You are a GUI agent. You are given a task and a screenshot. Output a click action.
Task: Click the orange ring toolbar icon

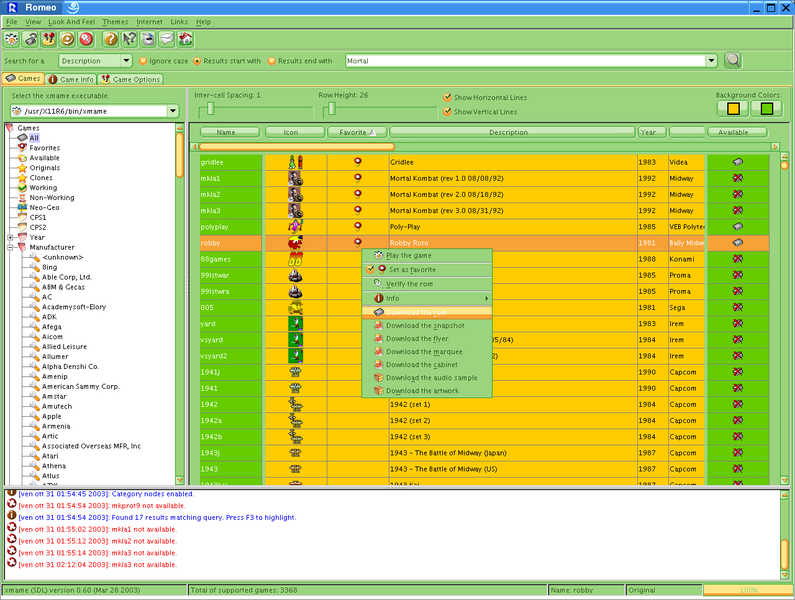pos(67,39)
